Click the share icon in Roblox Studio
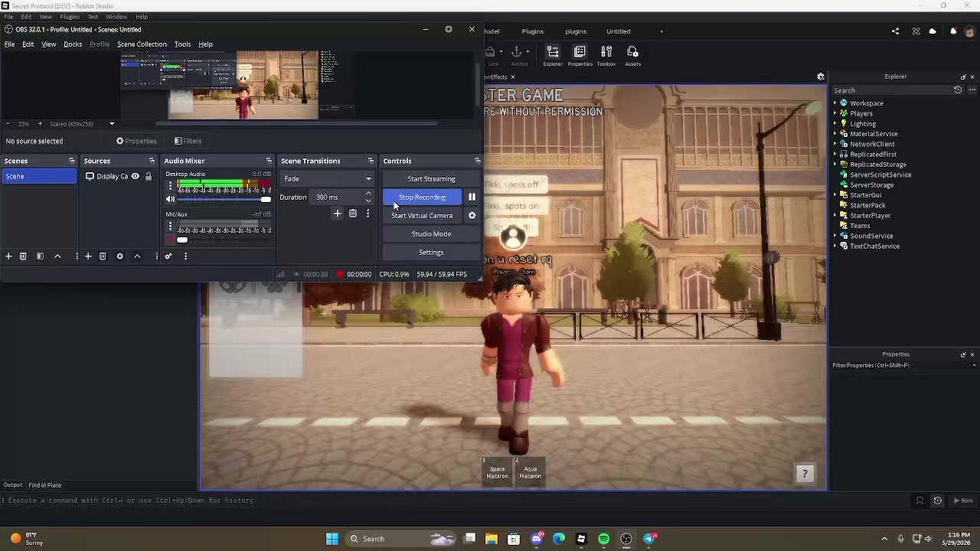Screen dimensions: 980x551 pyautogui.click(x=895, y=31)
